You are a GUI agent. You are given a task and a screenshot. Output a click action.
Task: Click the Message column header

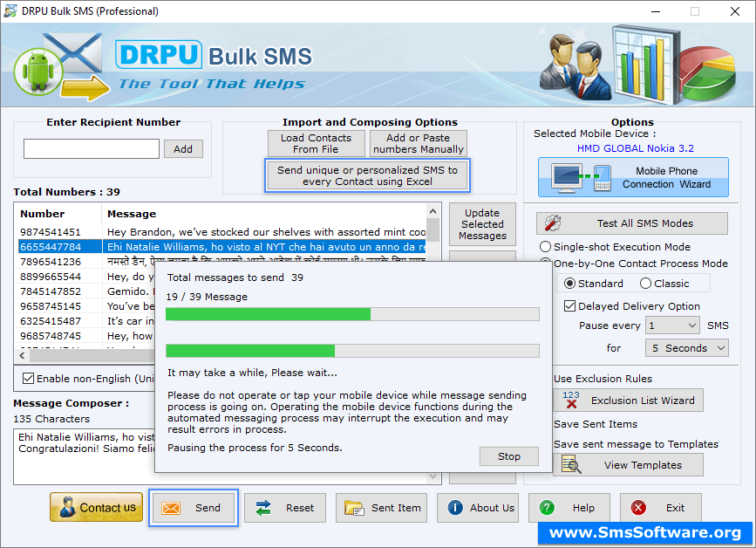pos(264,214)
